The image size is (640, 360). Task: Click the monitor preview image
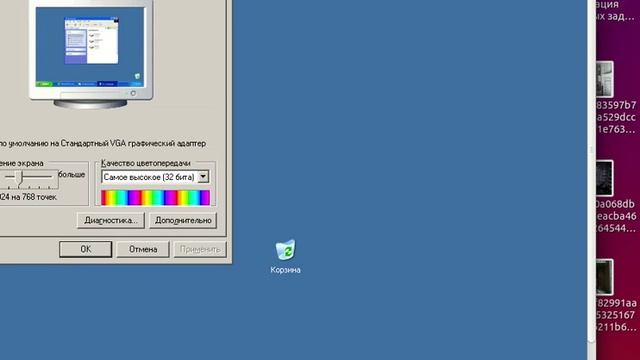coord(91,54)
